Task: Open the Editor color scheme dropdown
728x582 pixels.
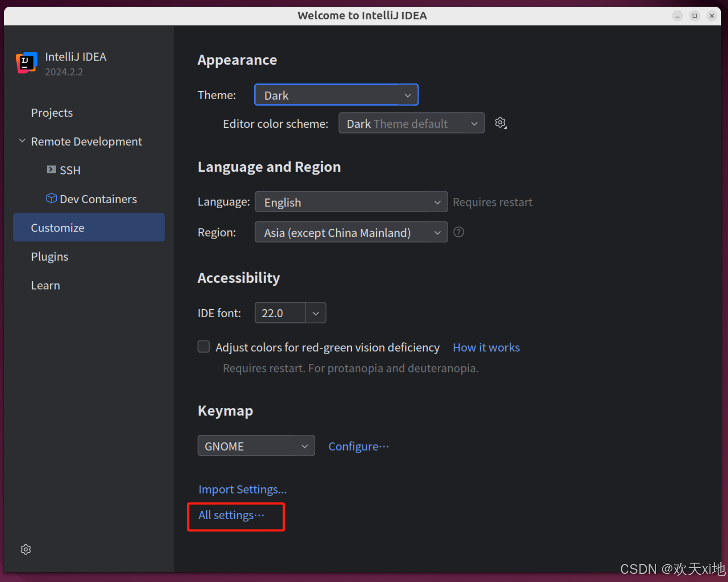Action: click(411, 123)
